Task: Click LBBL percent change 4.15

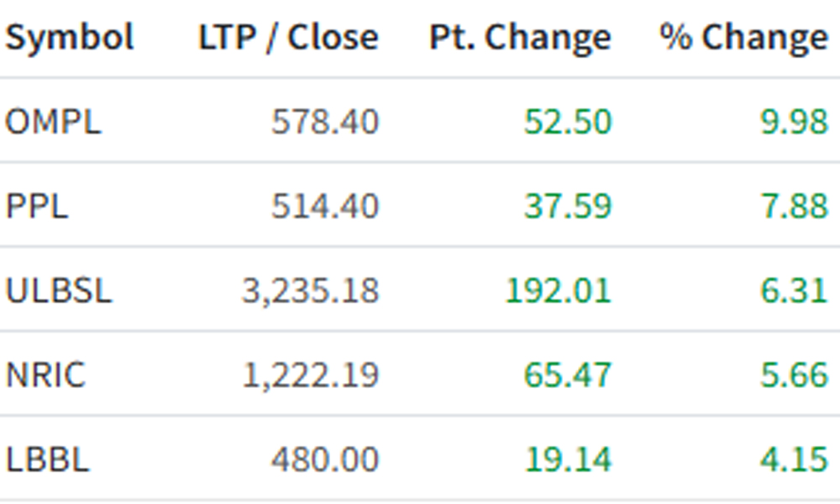Action: pos(795,459)
